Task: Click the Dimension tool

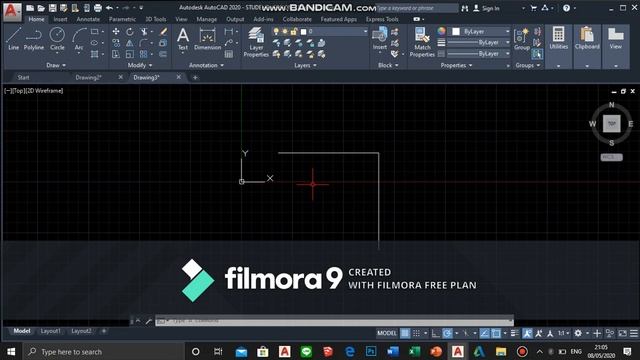Action: [207, 39]
